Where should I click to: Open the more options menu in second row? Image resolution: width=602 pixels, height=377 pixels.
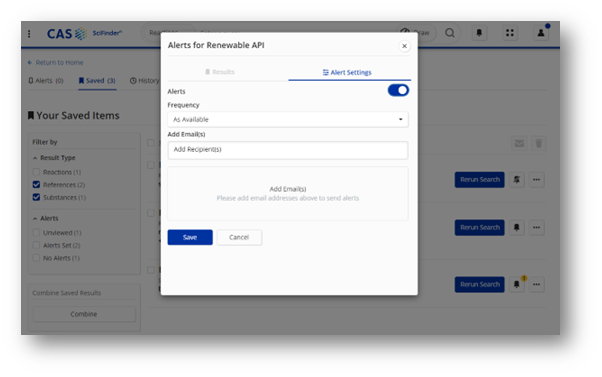(536, 228)
